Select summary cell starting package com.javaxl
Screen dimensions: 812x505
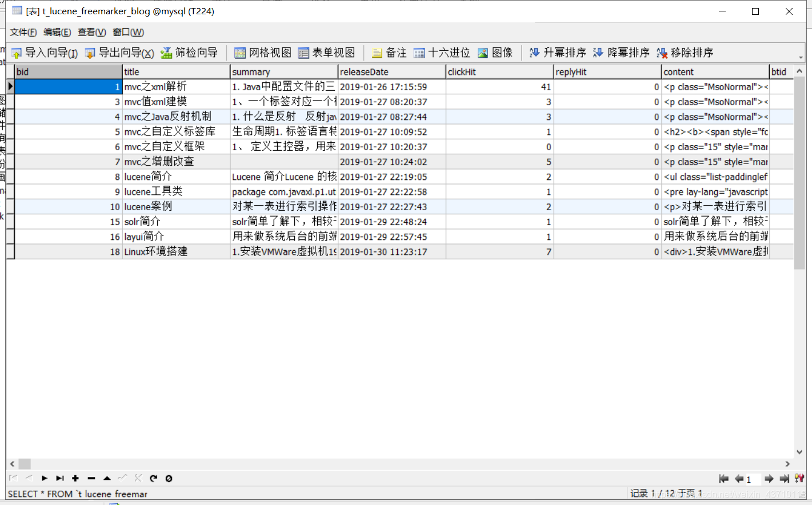coord(284,191)
